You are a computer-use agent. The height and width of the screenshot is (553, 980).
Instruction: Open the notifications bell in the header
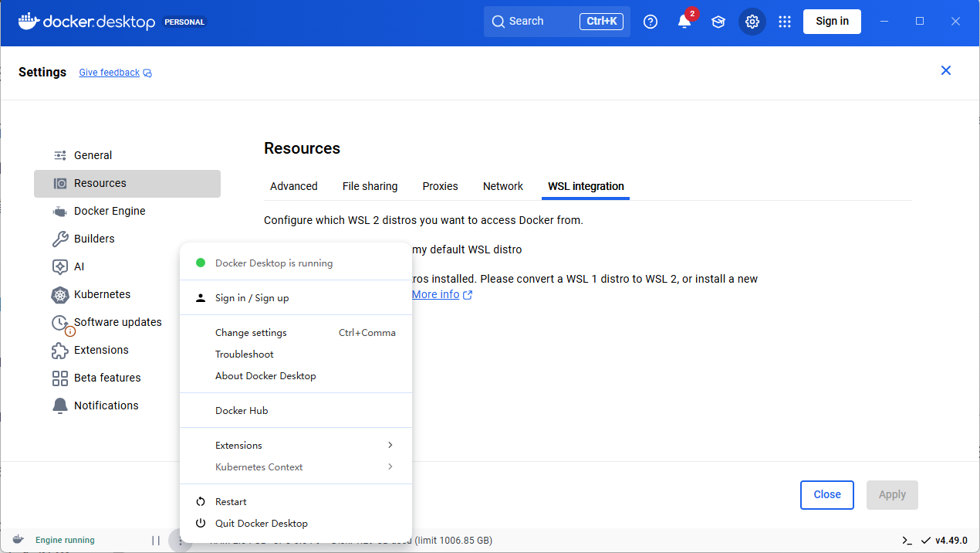pyautogui.click(x=684, y=22)
